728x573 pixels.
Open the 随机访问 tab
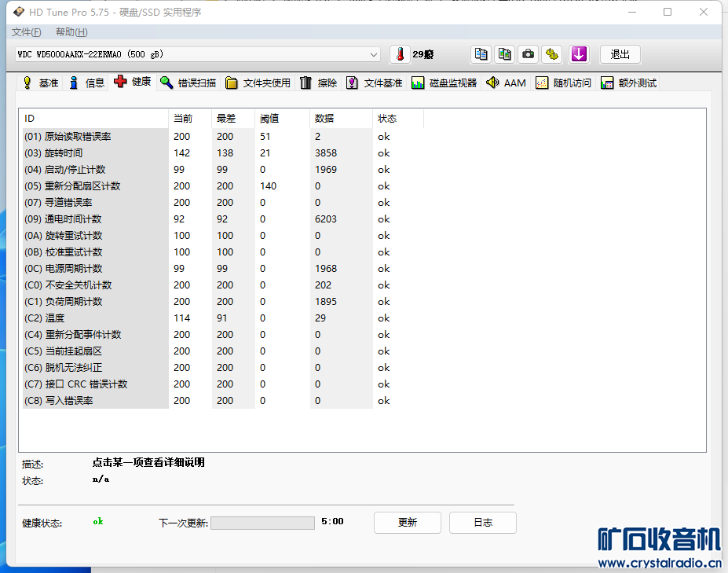563,83
